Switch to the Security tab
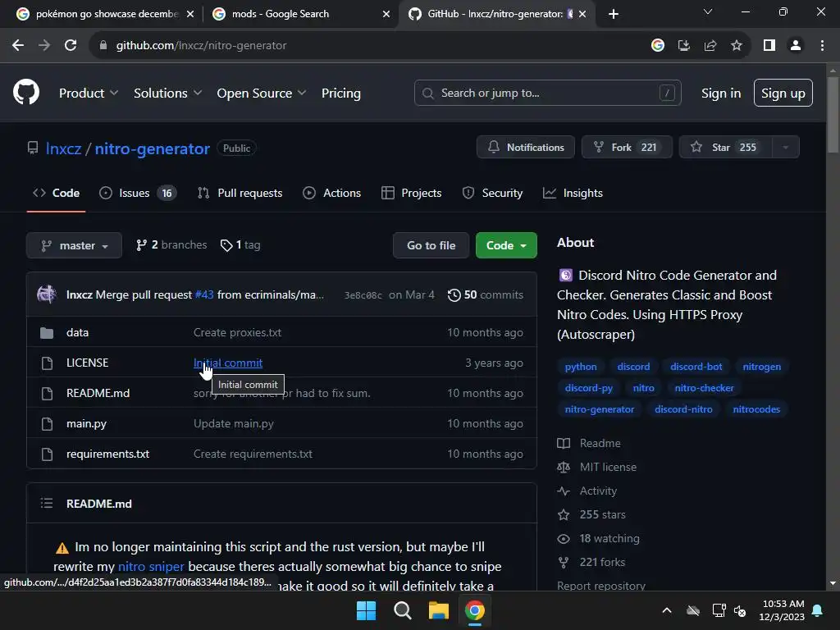 [x=492, y=193]
